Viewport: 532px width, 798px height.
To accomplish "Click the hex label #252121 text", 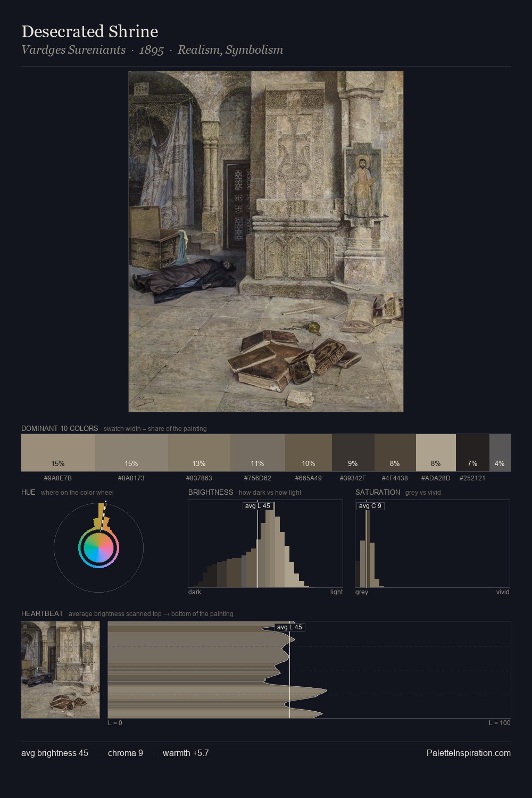I will click(472, 478).
